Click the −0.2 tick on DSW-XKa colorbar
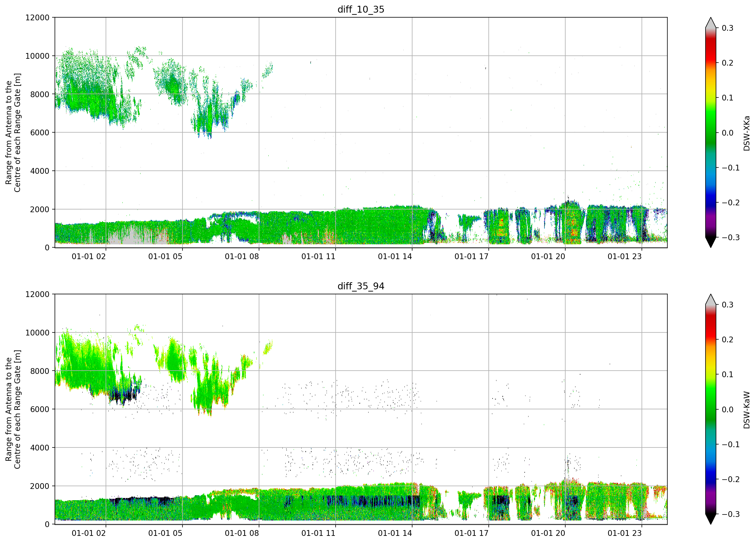The height and width of the screenshot is (543, 756). click(731, 203)
